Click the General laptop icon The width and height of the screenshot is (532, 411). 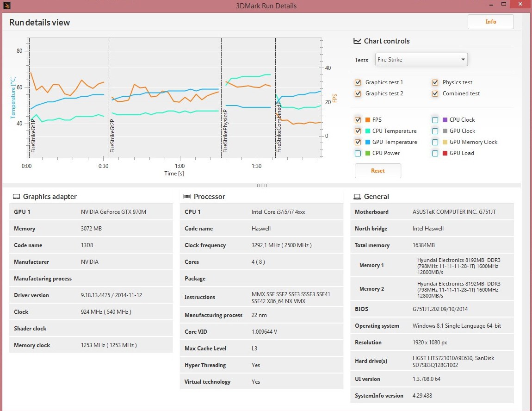[357, 197]
